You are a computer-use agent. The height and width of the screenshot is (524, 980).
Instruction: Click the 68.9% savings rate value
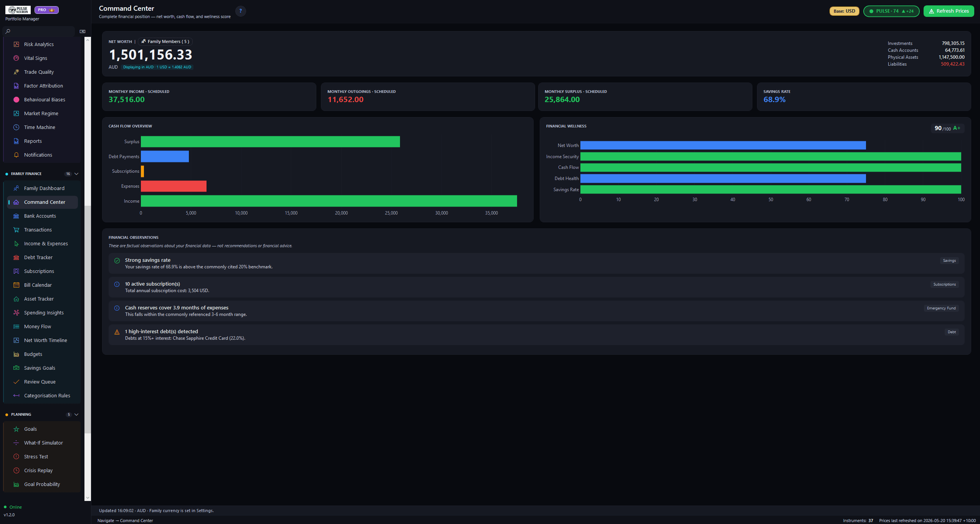774,99
